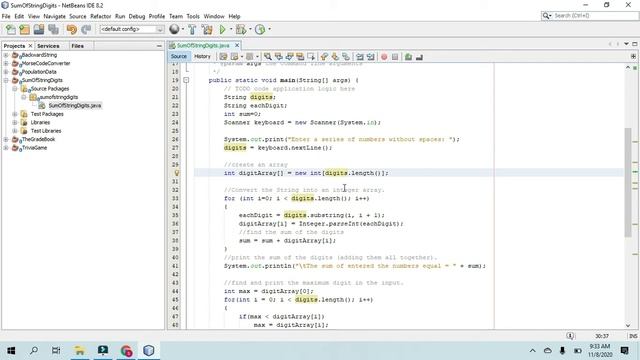Image resolution: width=640 pixels, height=360 pixels.
Task: Open the Debug Project dropdown arrow
Action: (x=250, y=29)
